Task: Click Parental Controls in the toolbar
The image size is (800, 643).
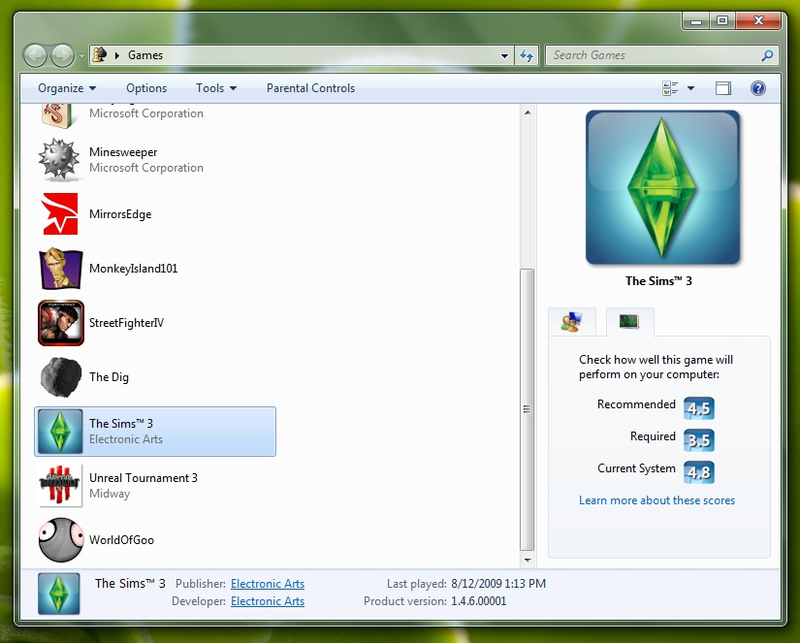Action: tap(310, 88)
